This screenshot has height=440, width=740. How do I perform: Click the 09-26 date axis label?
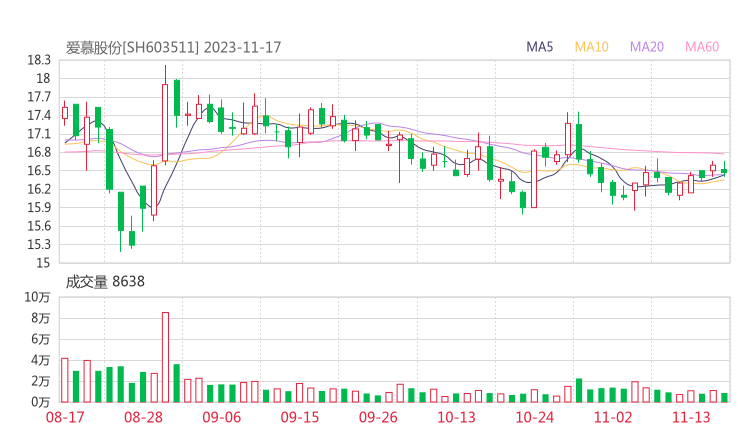[378, 417]
